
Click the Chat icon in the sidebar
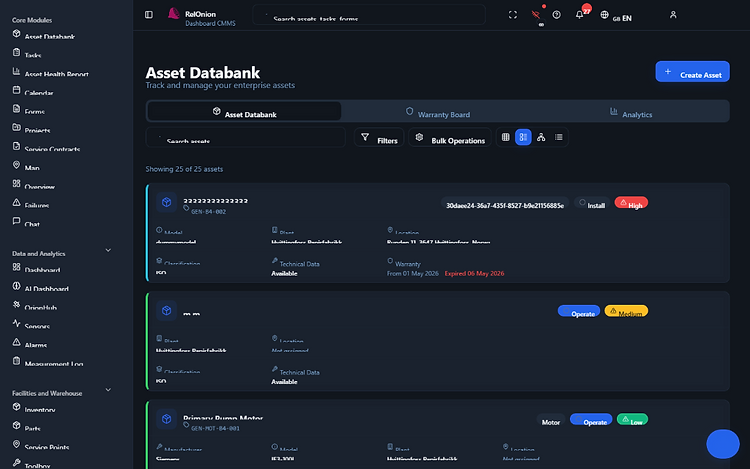tap(16, 221)
